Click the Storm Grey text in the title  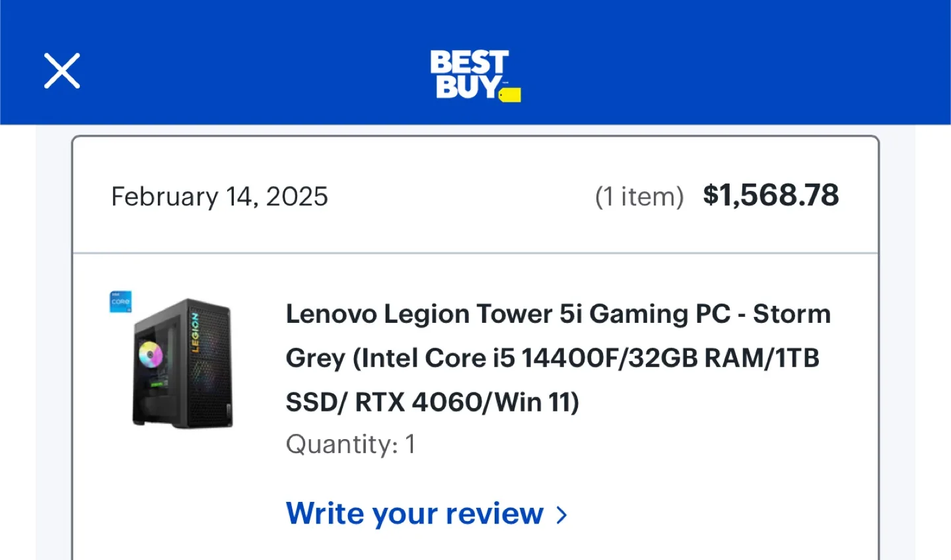[x=792, y=314]
